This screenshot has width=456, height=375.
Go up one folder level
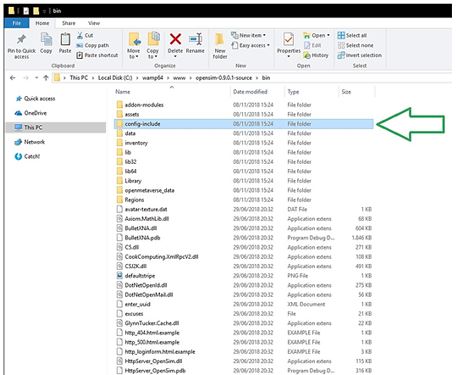pos(46,78)
